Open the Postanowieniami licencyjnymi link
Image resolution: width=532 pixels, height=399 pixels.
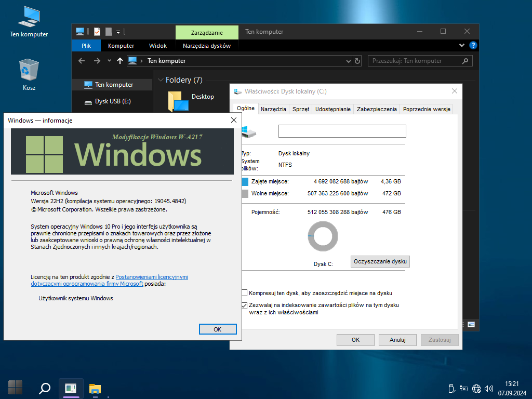(x=152, y=277)
